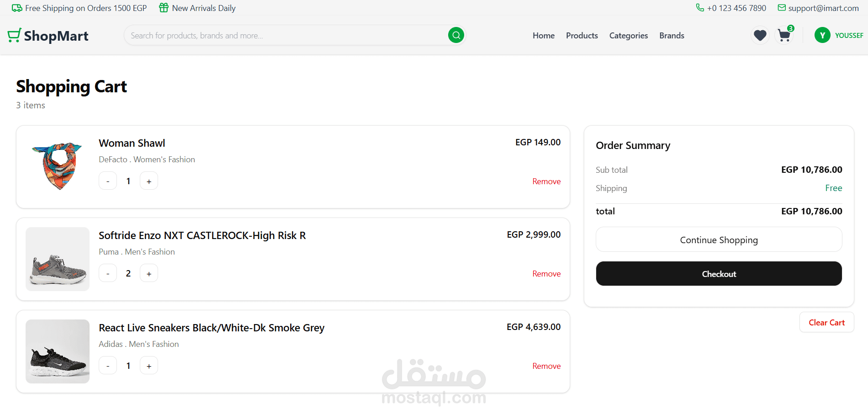
Task: Click the support email envelope icon
Action: click(782, 8)
